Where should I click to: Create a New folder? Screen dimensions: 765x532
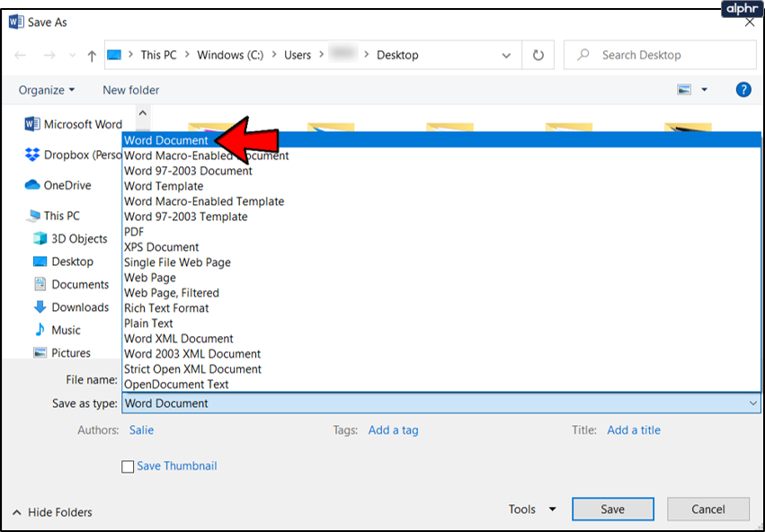[130, 90]
